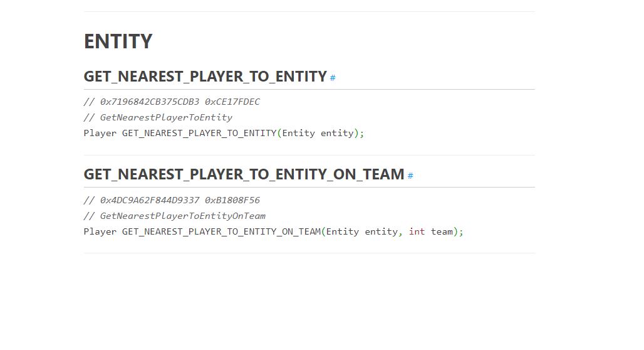The image size is (644, 350).
Task: Open the anchor link beside GET_NEAREST_PLAYER_TO_ENTITY heading
Action: click(x=333, y=78)
